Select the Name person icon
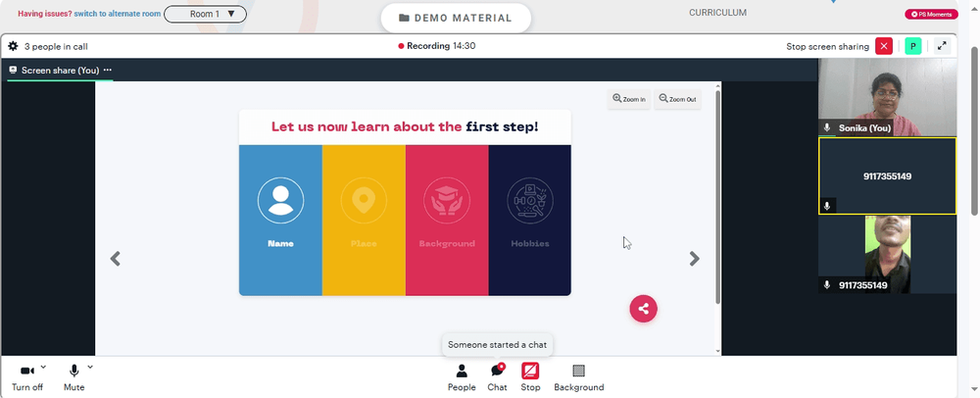The height and width of the screenshot is (398, 980). click(x=280, y=201)
